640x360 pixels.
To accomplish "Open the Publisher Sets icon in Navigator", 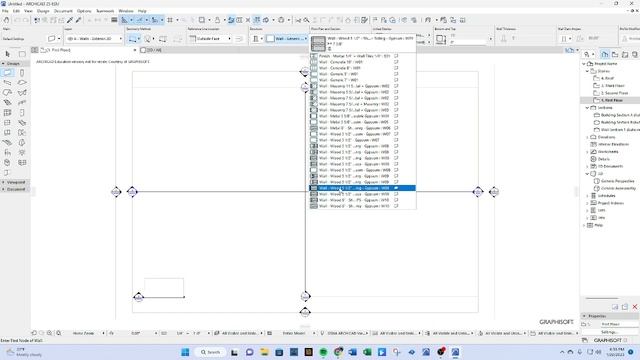I will click(x=635, y=54).
